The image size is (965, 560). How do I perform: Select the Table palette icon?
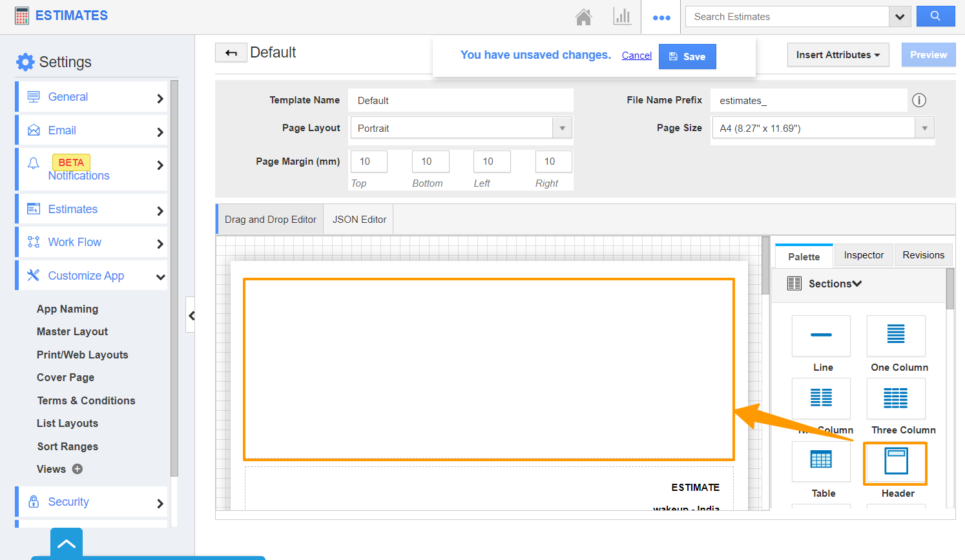[821, 460]
